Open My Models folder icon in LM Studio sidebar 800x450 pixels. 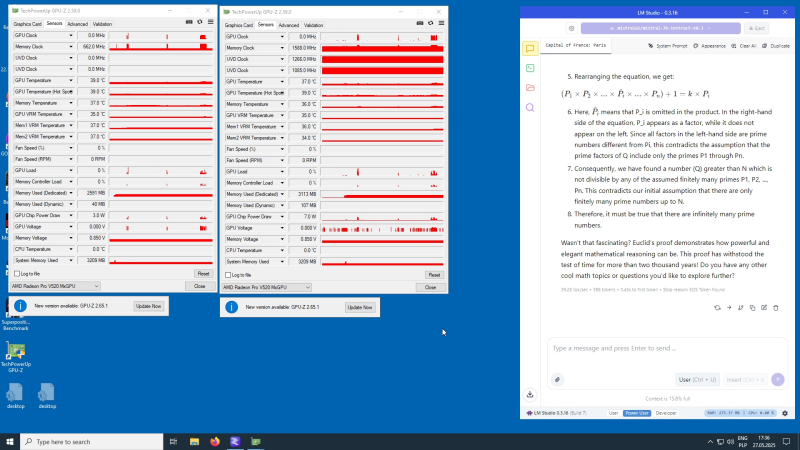[x=530, y=88]
